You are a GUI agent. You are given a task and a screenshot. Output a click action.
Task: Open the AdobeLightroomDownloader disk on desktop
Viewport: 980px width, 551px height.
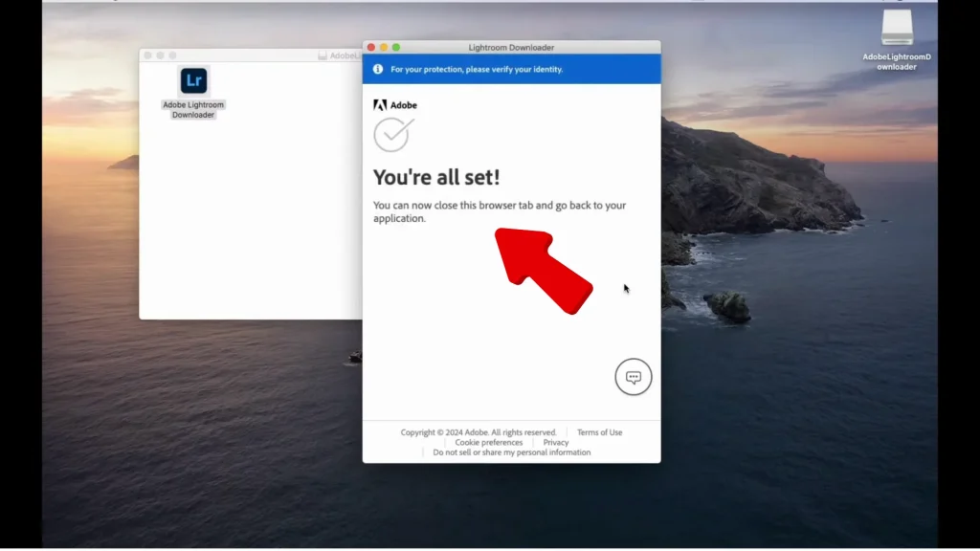point(897,28)
